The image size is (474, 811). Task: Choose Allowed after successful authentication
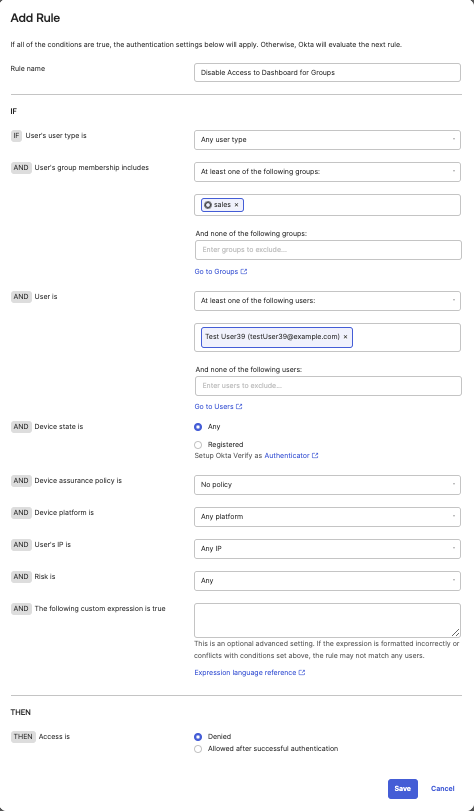click(198, 749)
